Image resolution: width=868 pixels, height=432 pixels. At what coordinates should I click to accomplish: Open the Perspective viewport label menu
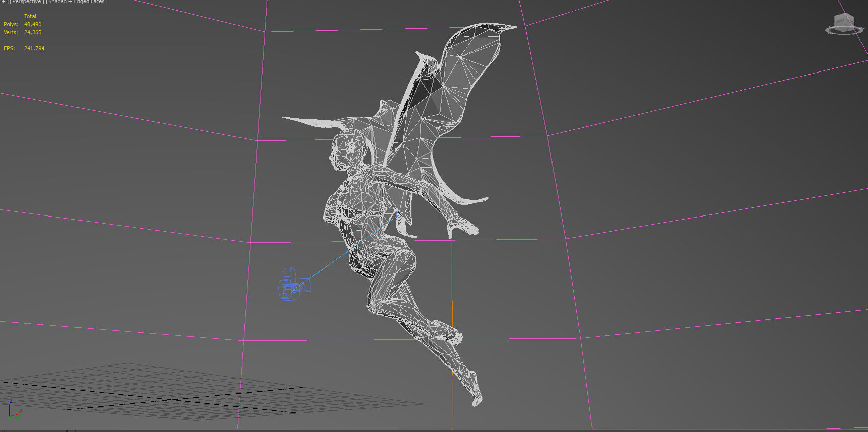(26, 2)
